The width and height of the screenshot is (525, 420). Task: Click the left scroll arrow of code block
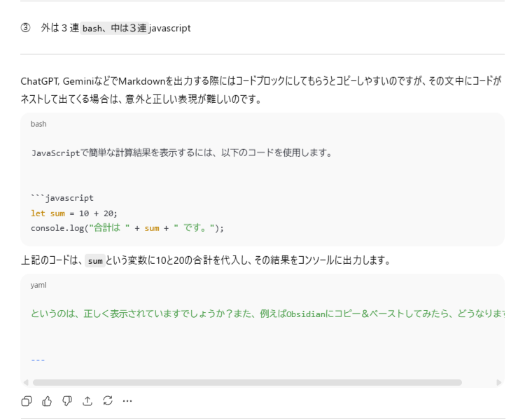[26, 383]
